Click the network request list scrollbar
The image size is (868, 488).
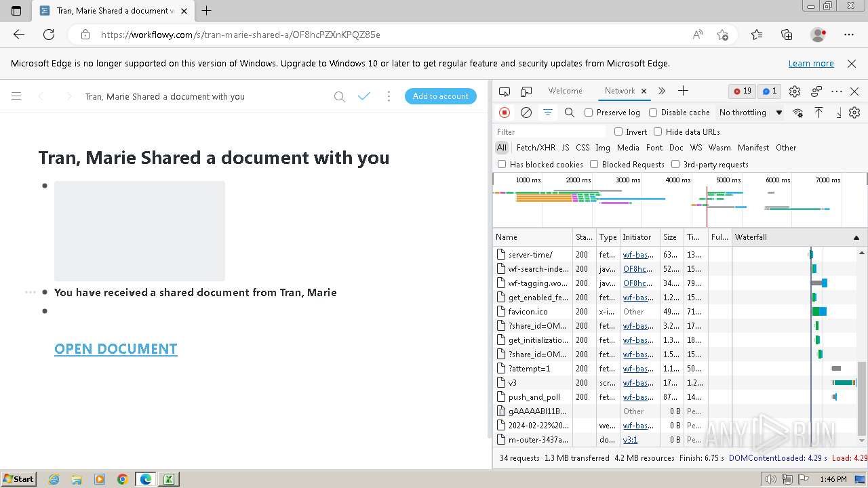tap(862, 399)
